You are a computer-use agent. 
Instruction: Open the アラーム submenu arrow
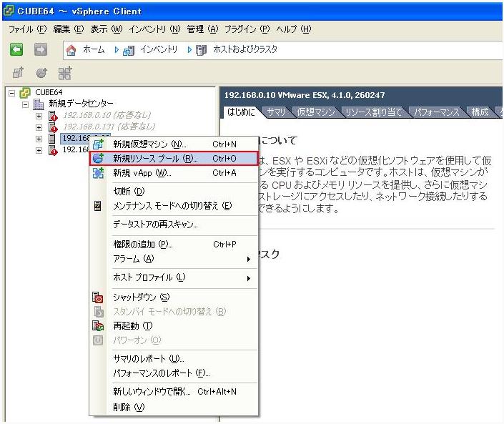click(x=249, y=259)
